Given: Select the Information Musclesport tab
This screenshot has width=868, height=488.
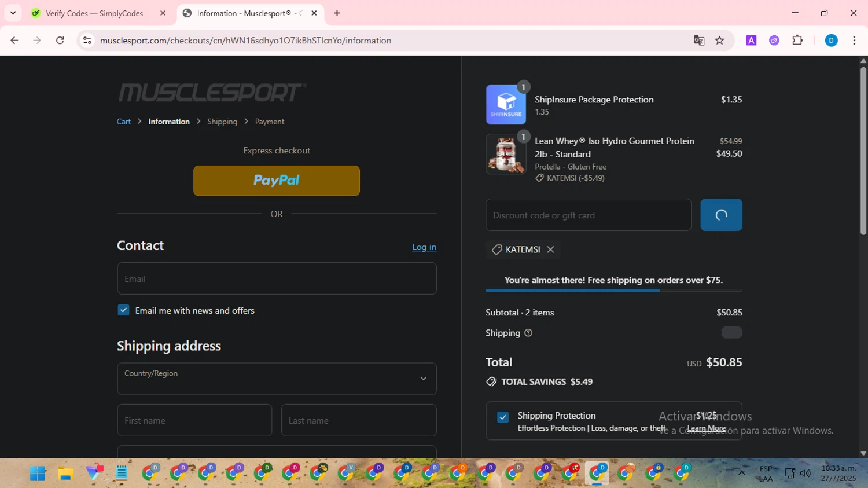Looking at the screenshot, I should [x=250, y=13].
